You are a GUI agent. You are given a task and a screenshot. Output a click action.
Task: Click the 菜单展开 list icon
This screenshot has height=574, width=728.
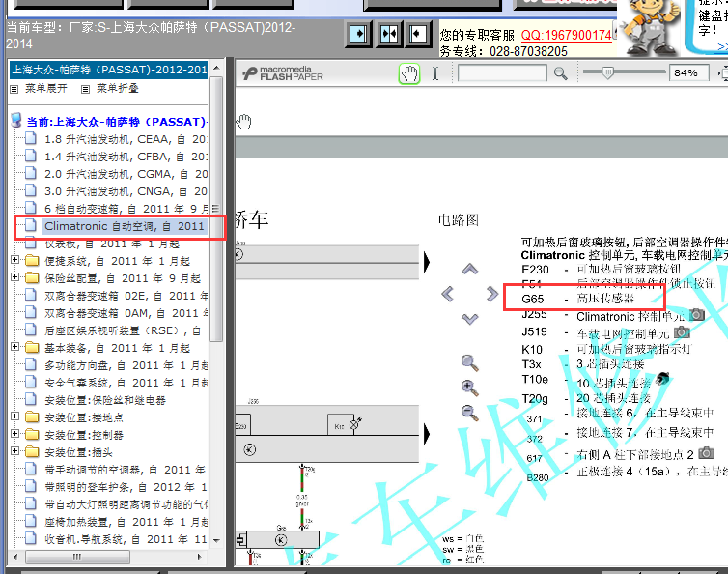coord(14,89)
